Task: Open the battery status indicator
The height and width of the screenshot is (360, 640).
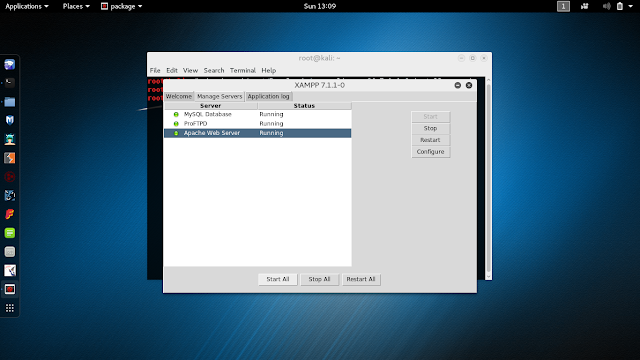Action: pyautogui.click(x=620, y=6)
